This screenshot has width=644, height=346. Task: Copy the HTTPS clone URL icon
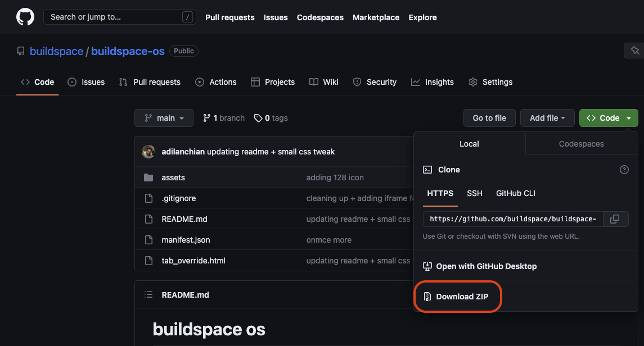[x=615, y=219]
